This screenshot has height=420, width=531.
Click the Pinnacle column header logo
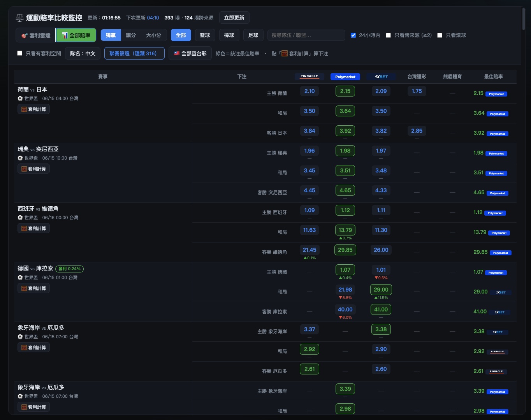point(309,76)
